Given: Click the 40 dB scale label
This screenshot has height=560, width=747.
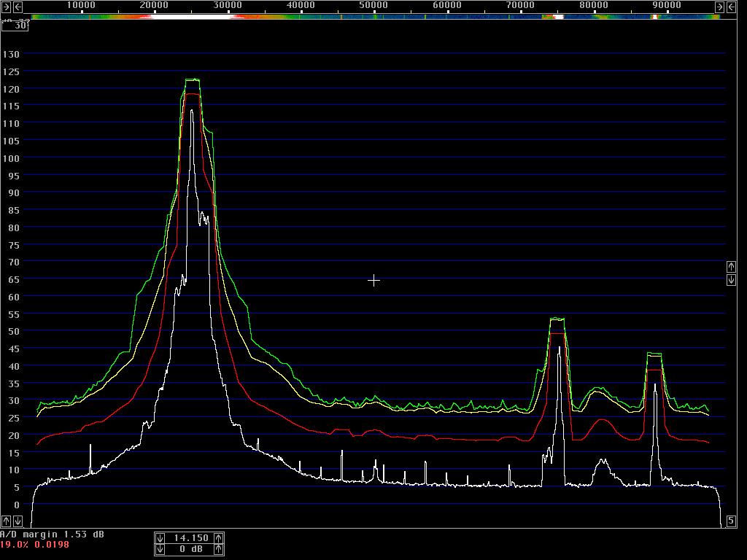Looking at the screenshot, I should 14,366.
